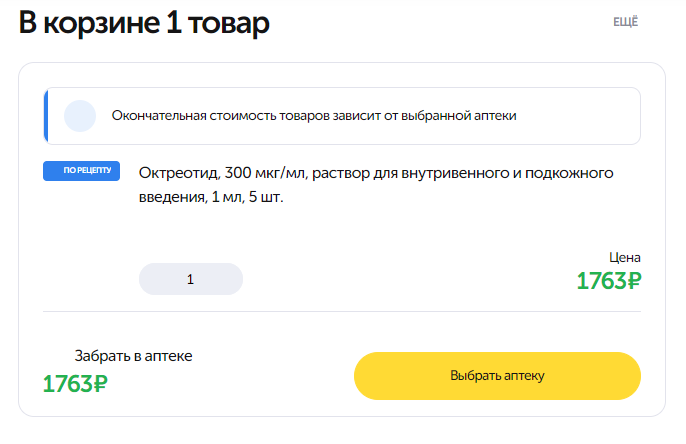Viewport: 686px width, 444px height.
Task: Click the Цена label
Action: pos(624,257)
